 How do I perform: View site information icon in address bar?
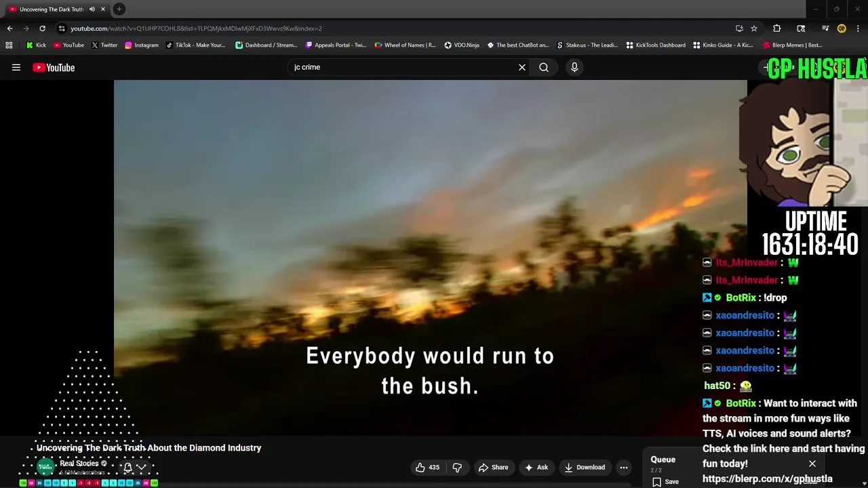62,28
